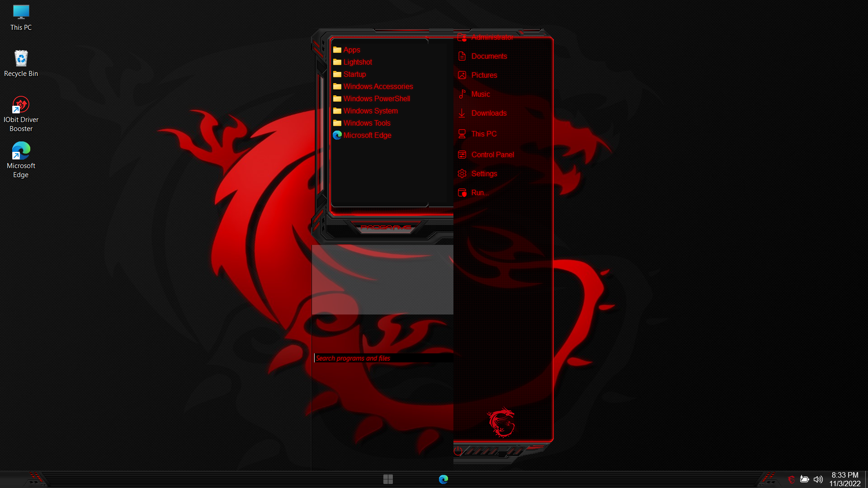Launch Microsoft Edge from the taskbar
Screen dimensions: 868x488
(x=443, y=479)
